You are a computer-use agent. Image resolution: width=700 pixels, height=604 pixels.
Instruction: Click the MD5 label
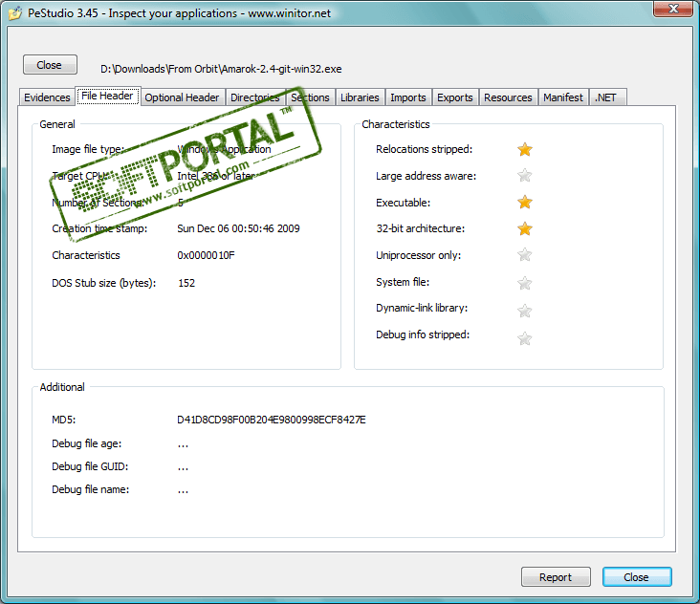coord(64,420)
